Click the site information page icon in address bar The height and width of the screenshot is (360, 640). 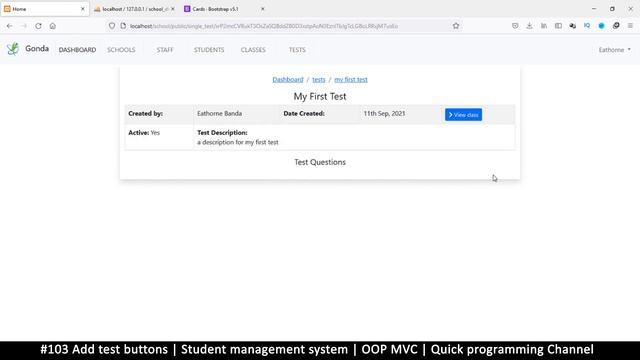pyautogui.click(x=123, y=26)
